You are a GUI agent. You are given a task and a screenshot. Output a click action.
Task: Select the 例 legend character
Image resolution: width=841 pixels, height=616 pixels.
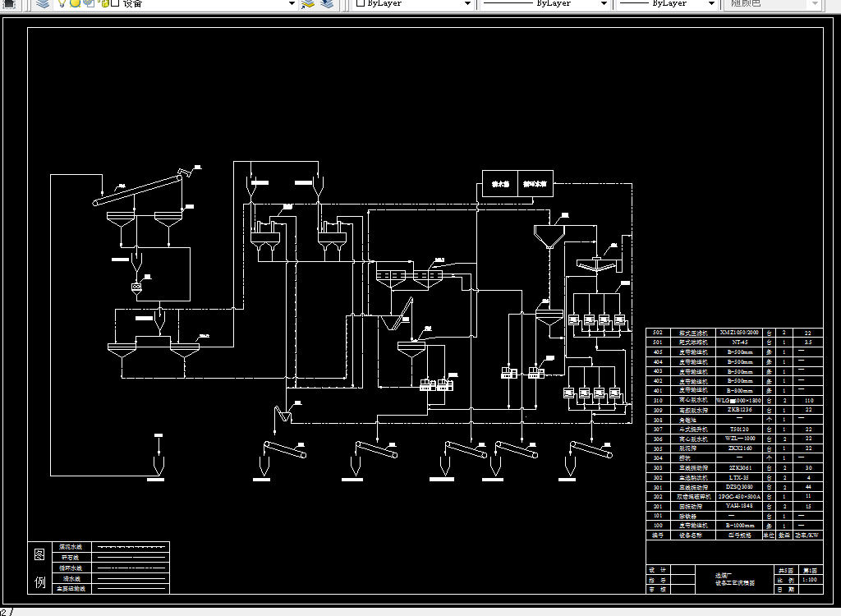tap(39, 582)
